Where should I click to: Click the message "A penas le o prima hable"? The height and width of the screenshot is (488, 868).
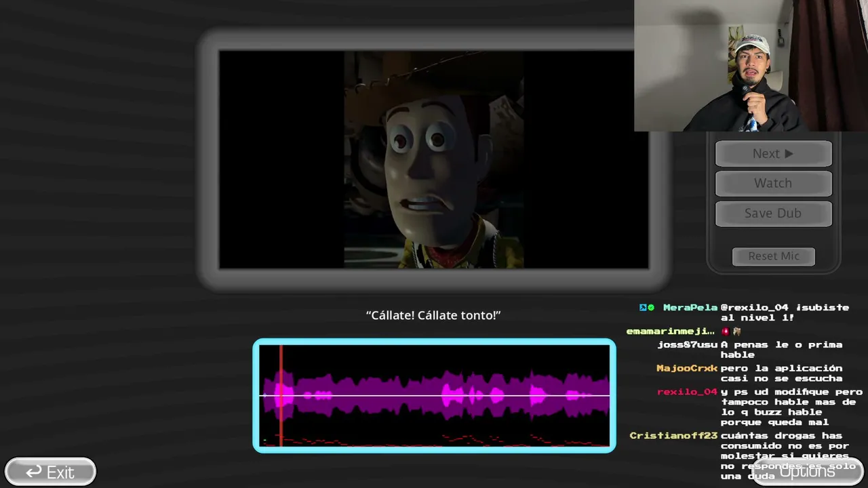[x=781, y=350]
